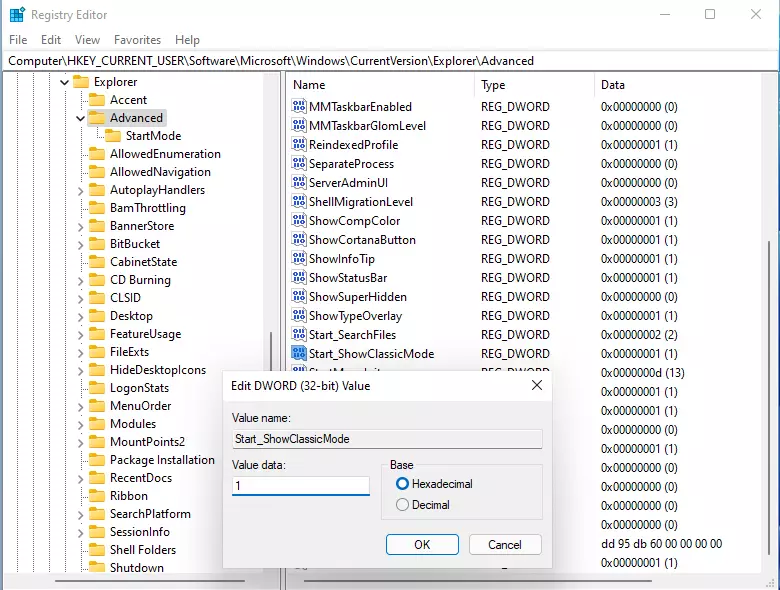780x590 pixels.
Task: Click the ShowTypeOverlay DWORD value icon
Action: pos(298,315)
